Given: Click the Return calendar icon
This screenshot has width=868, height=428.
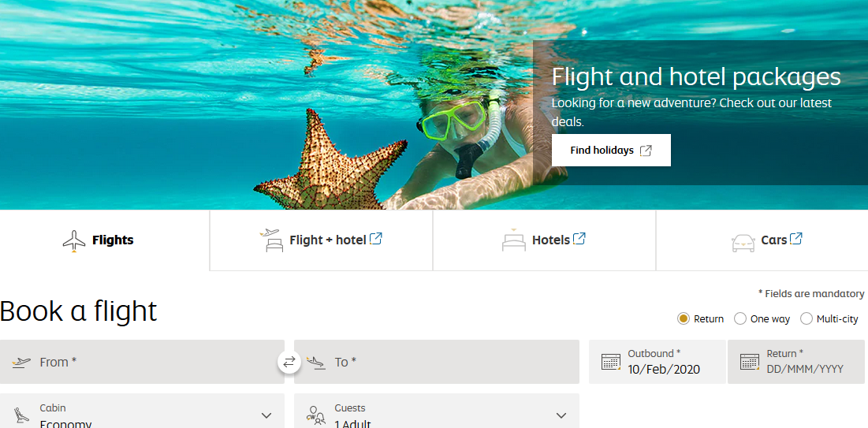Looking at the screenshot, I should point(750,362).
